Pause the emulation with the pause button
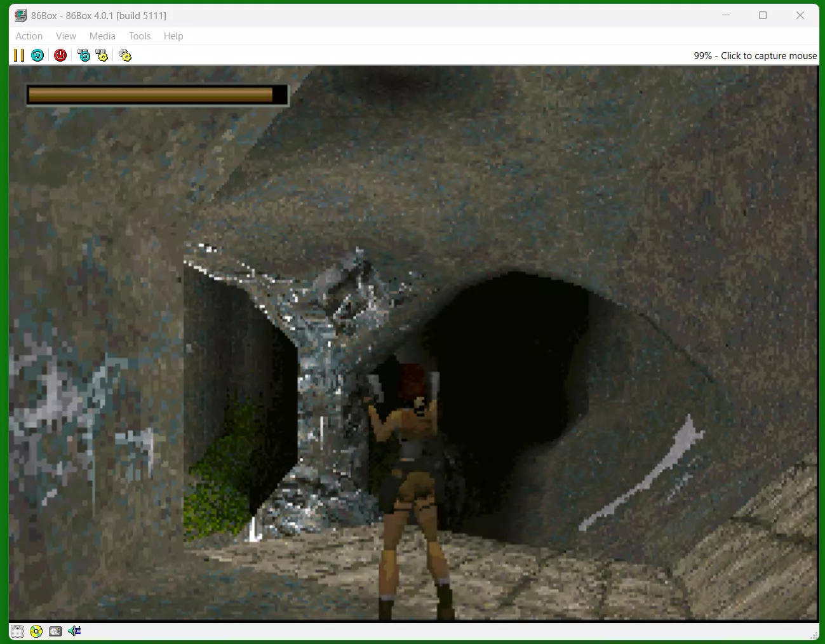The width and height of the screenshot is (825, 644). [19, 55]
